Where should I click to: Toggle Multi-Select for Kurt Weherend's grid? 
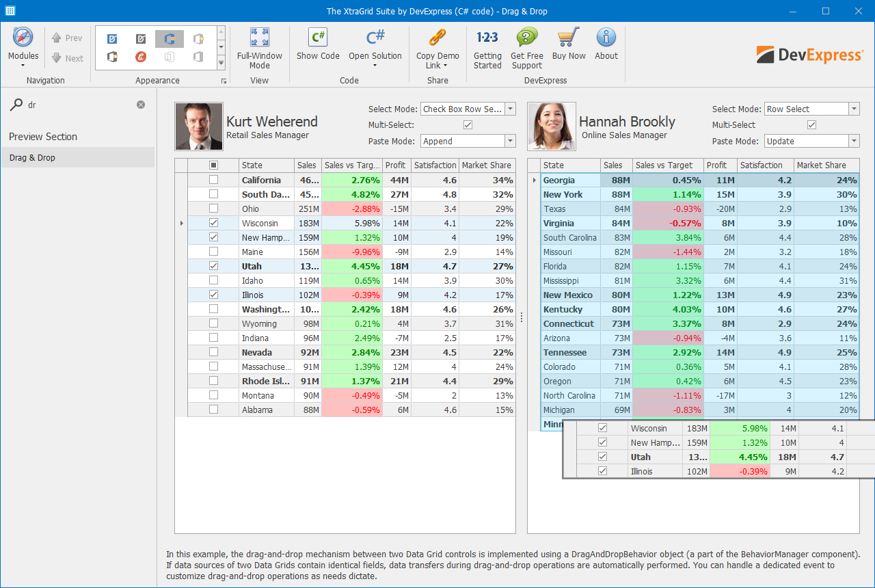468,124
